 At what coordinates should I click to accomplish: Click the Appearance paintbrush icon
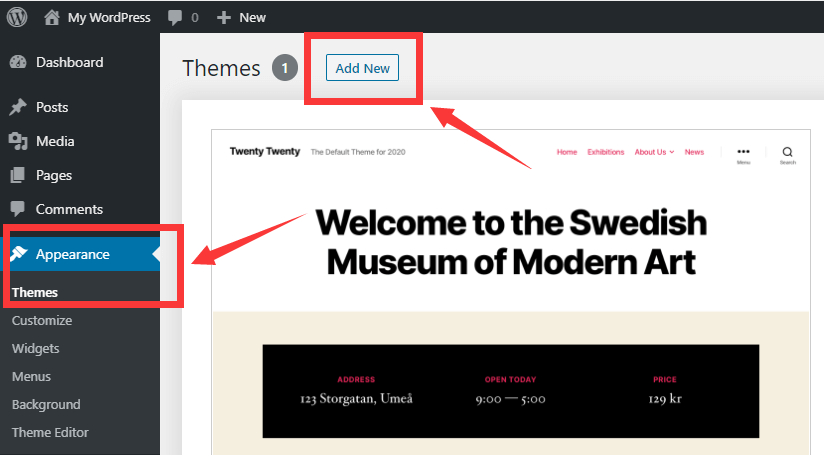pos(18,254)
